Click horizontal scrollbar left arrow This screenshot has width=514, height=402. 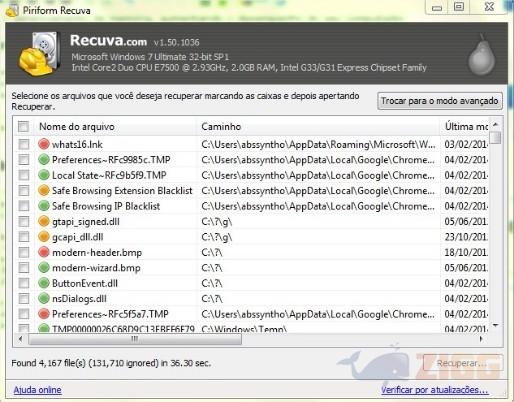pos(21,339)
